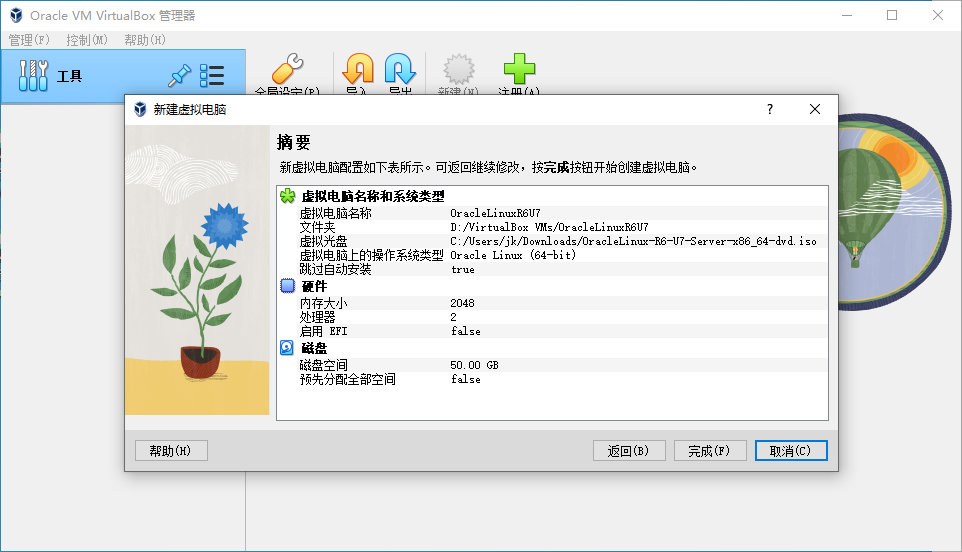Viewport: 962px width, 552px height.
Task: Open Global Settings wrench toolbar icon
Action: (x=287, y=69)
